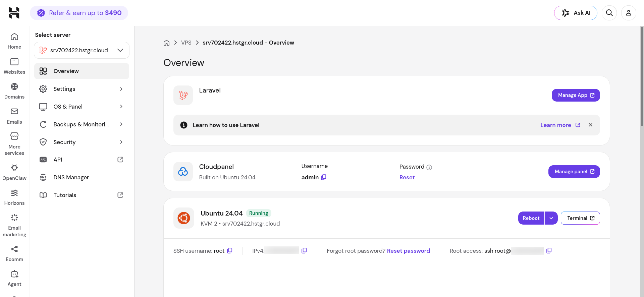Open Email marketing in sidebar
Viewport: 644px width, 297px height.
click(x=14, y=225)
